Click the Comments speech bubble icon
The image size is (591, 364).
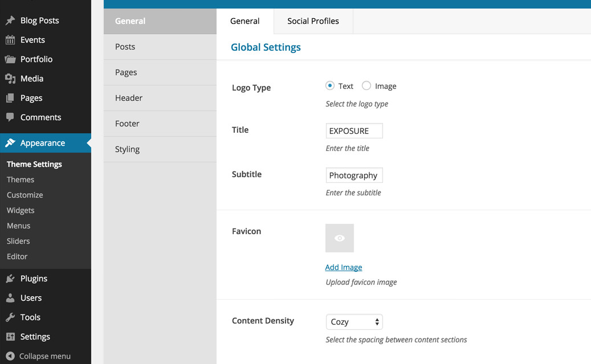coord(10,117)
